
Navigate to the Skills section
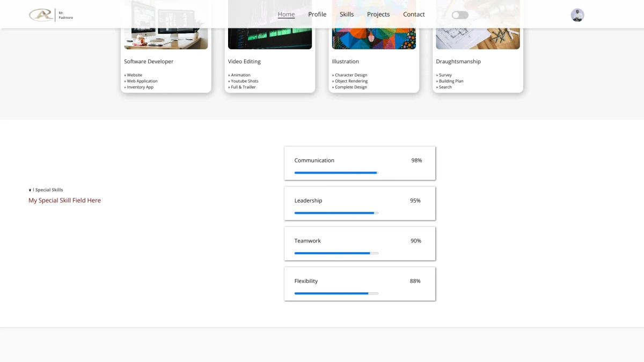pos(347,14)
